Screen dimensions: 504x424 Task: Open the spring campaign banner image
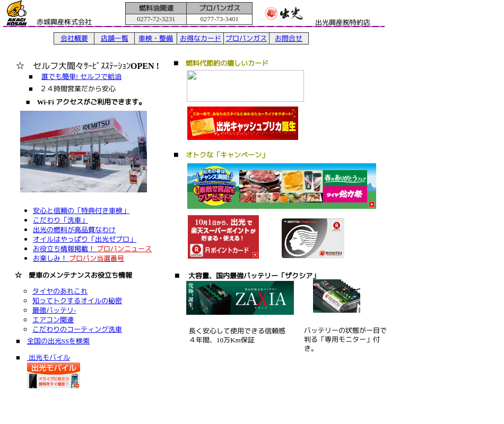coord(281,186)
